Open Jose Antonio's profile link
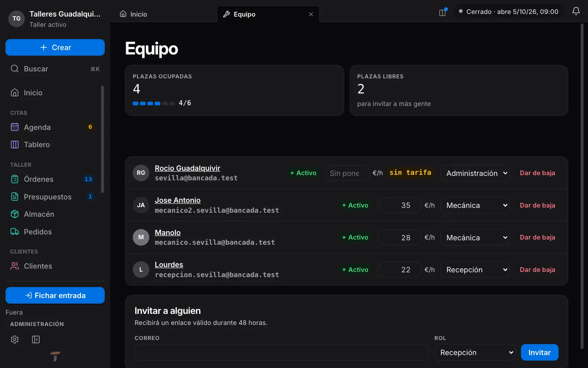Image resolution: width=588 pixels, height=368 pixels. 178,200
